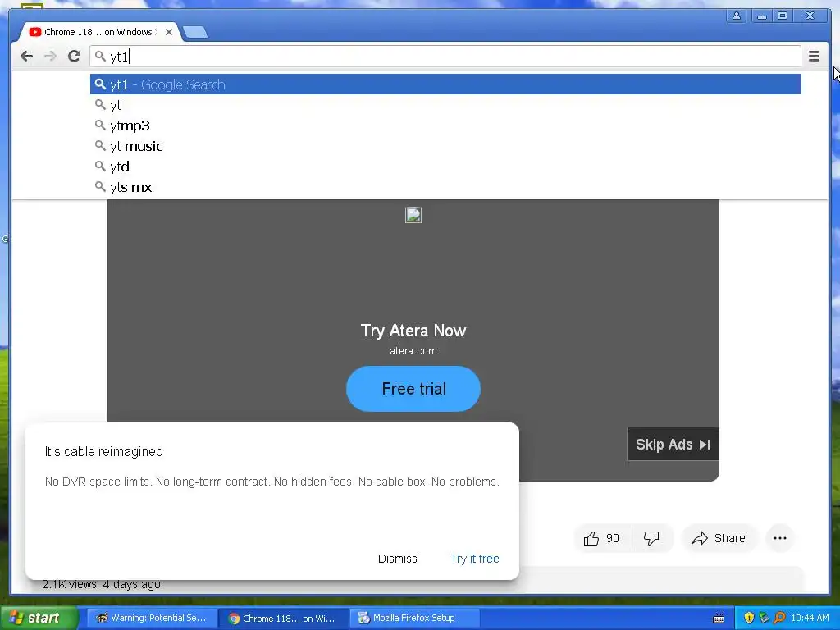Select the 'yt1 - Google Search' suggestion
Screen dimensions: 840x630
(445, 84)
